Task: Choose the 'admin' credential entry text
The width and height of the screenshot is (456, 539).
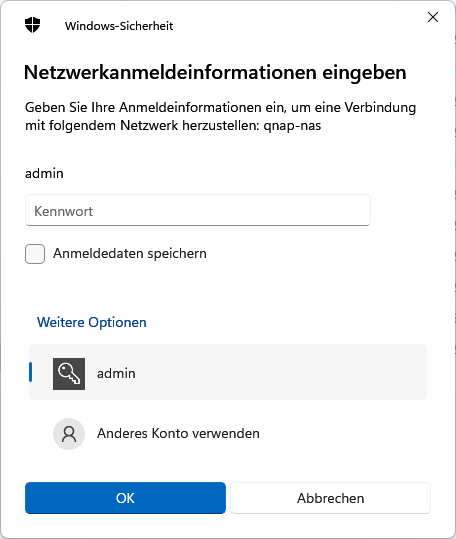Action: (x=116, y=374)
